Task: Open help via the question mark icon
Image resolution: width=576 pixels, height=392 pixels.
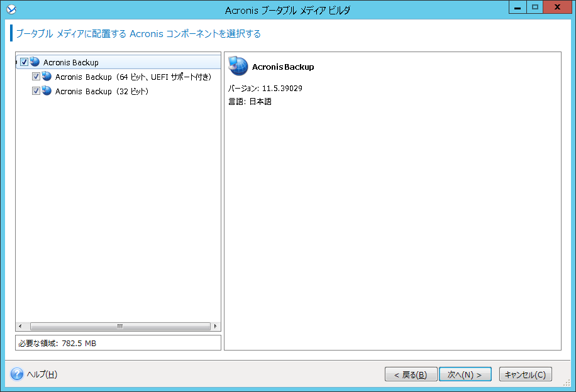Action: (x=17, y=374)
